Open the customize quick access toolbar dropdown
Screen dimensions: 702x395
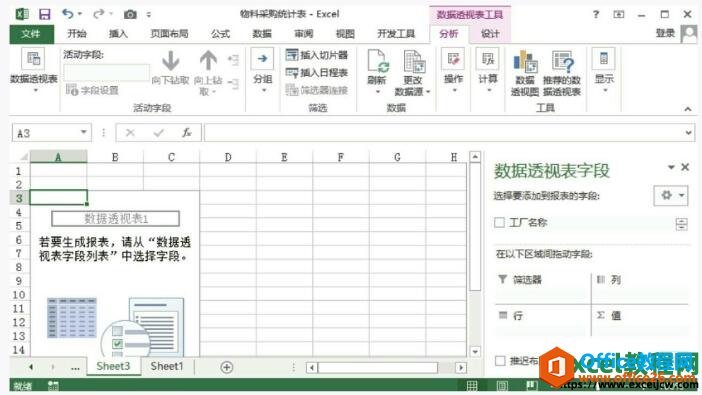[x=149, y=15]
